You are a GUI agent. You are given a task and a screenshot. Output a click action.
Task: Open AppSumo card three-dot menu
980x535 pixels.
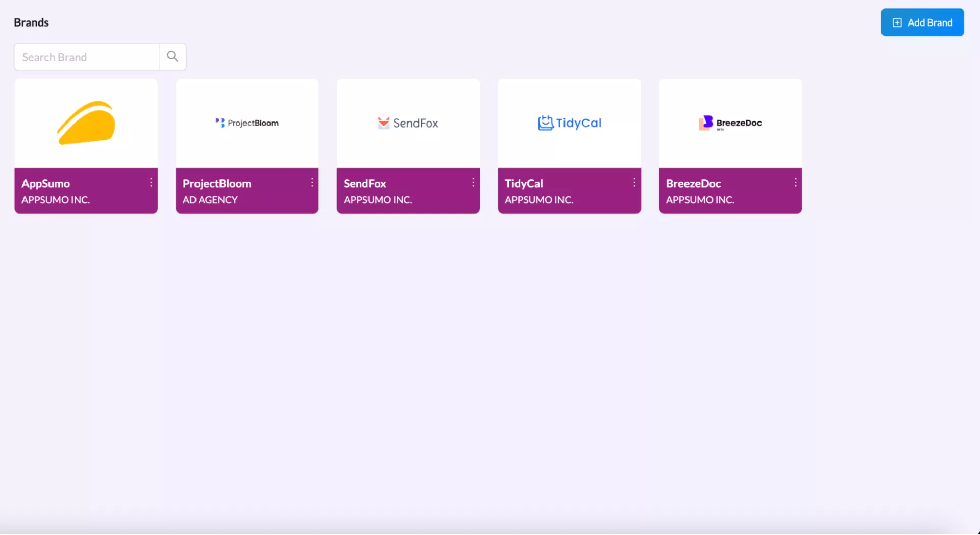pos(151,183)
